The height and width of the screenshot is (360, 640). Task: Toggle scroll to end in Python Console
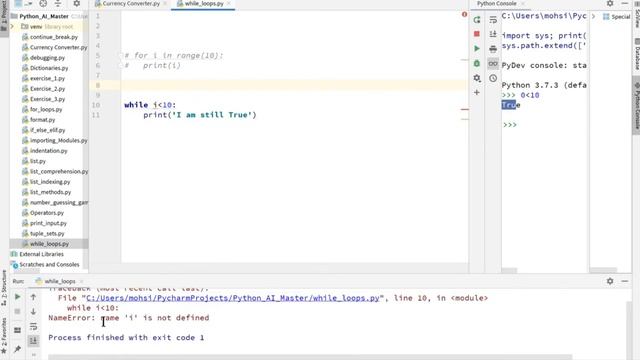click(x=493, y=34)
